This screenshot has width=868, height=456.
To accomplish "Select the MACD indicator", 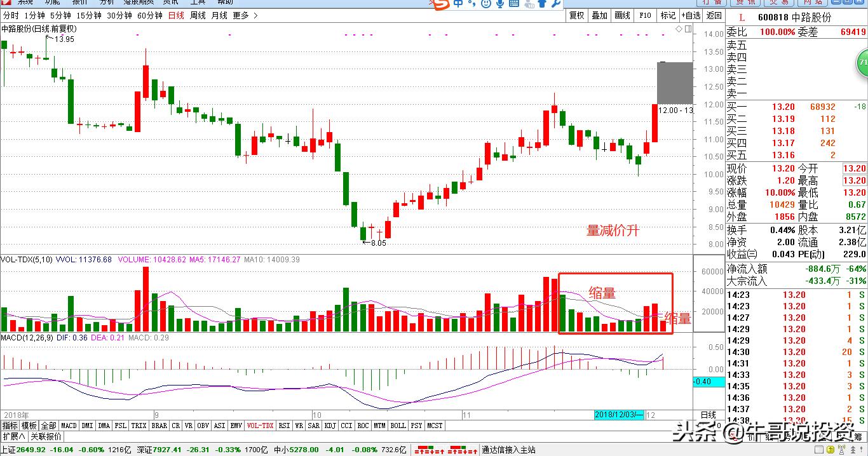I will point(69,426).
